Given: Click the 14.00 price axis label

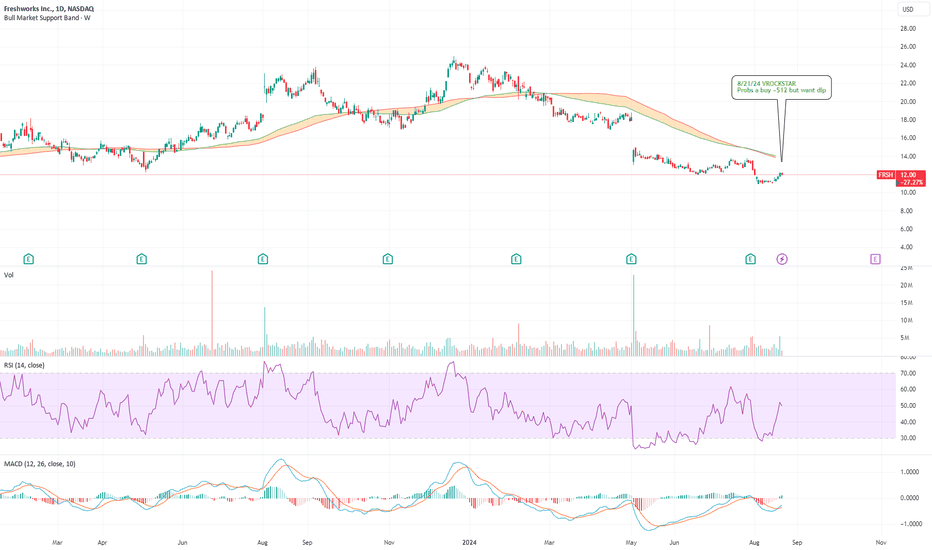Looking at the screenshot, I should (908, 157).
